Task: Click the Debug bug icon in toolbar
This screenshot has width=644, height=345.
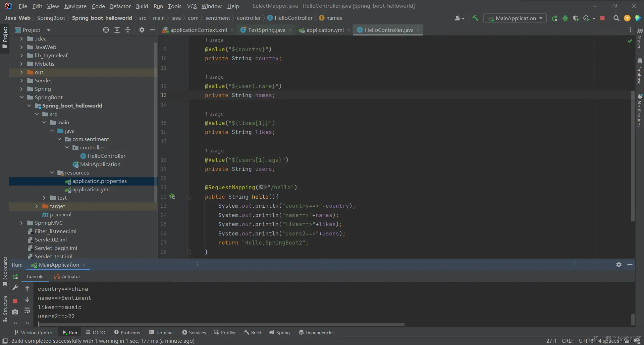Action: coord(565,18)
